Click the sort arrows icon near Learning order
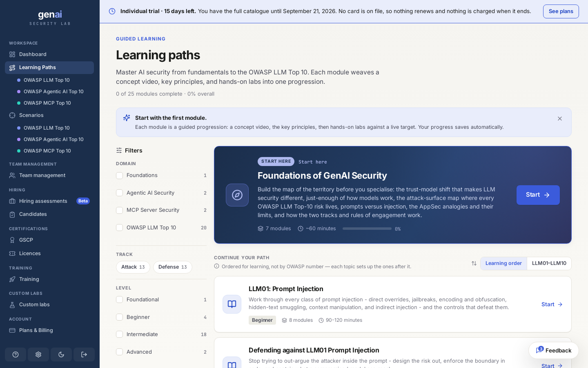Screen dimensions: 588x368 (474, 263)
